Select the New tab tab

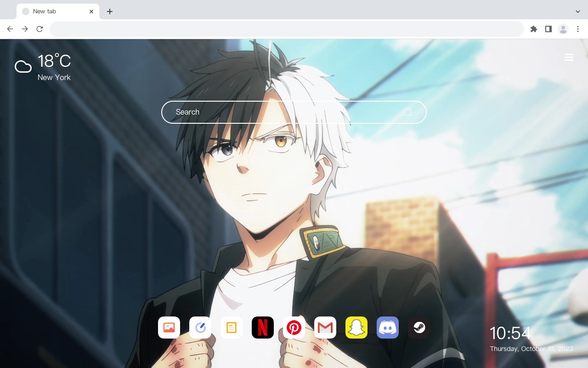[x=58, y=11]
